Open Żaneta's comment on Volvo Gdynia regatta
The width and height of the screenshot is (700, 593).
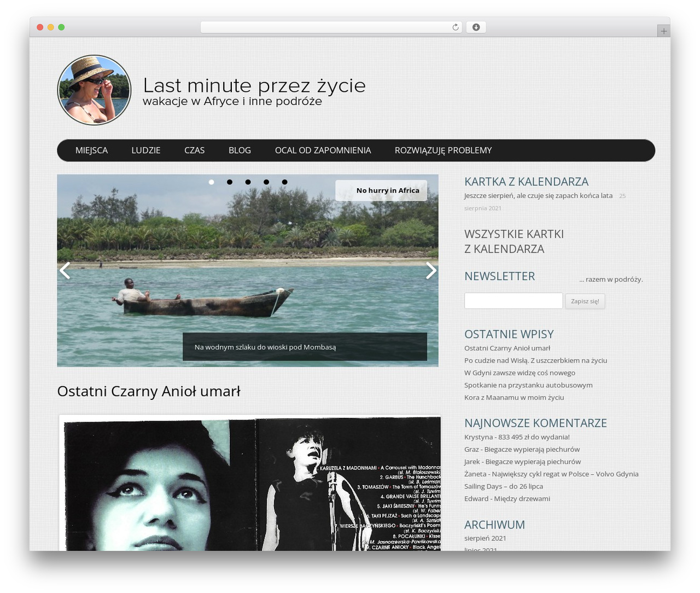551,480
